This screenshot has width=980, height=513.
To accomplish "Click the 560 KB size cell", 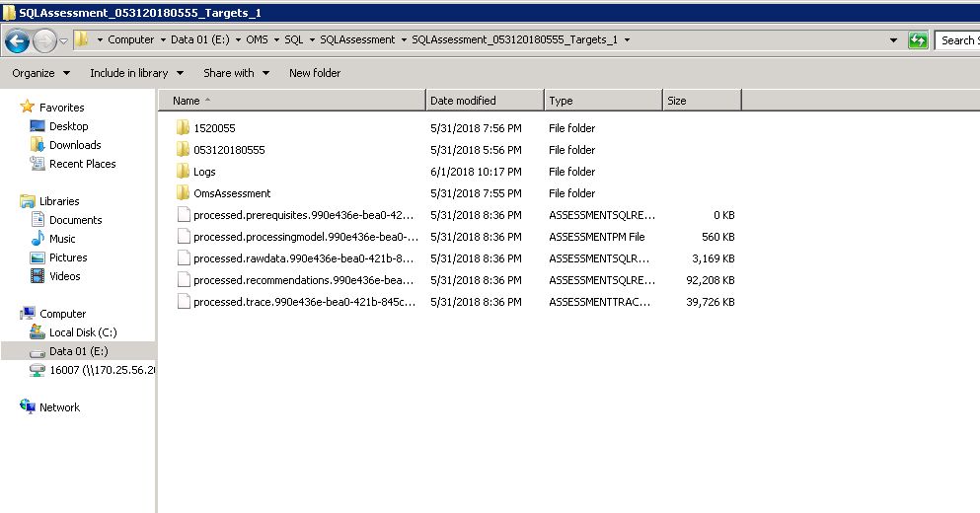I will [718, 237].
